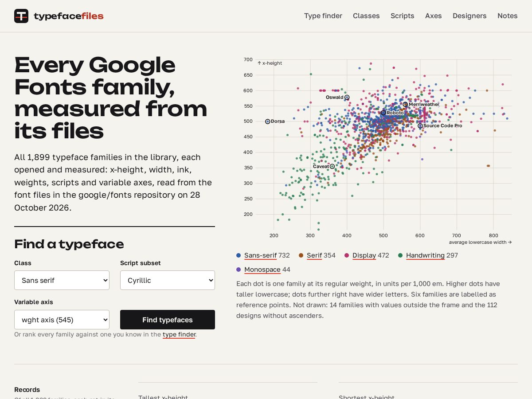The image size is (532, 399).
Task: Select the Oswald labelled point on chart
Action: [347, 98]
